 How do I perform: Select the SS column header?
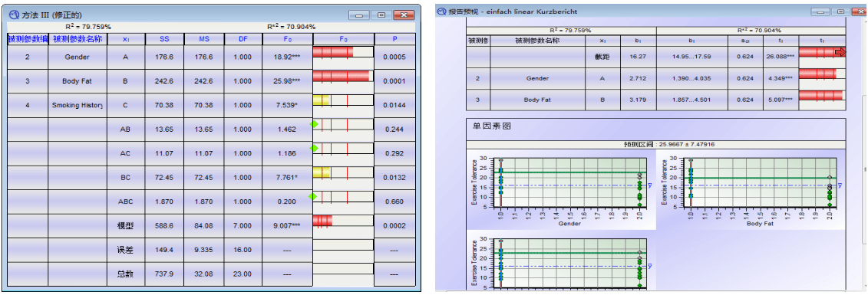[164, 39]
